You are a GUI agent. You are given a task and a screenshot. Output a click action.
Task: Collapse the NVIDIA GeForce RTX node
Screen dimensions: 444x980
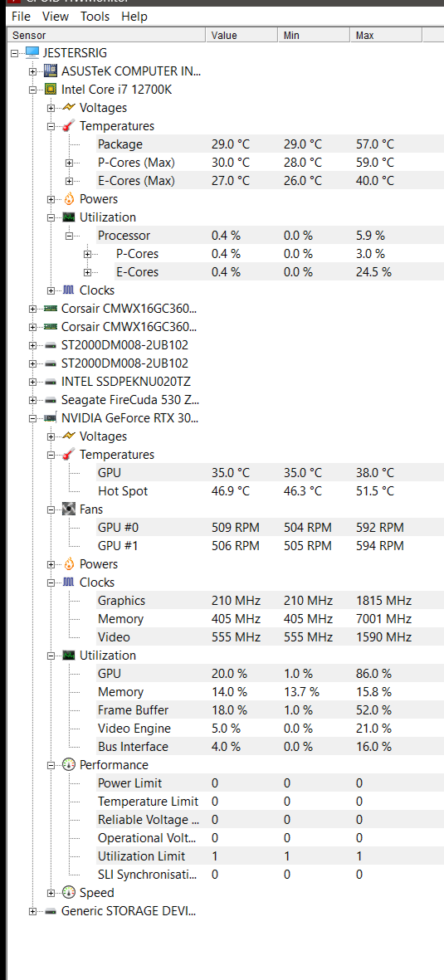coord(33,418)
